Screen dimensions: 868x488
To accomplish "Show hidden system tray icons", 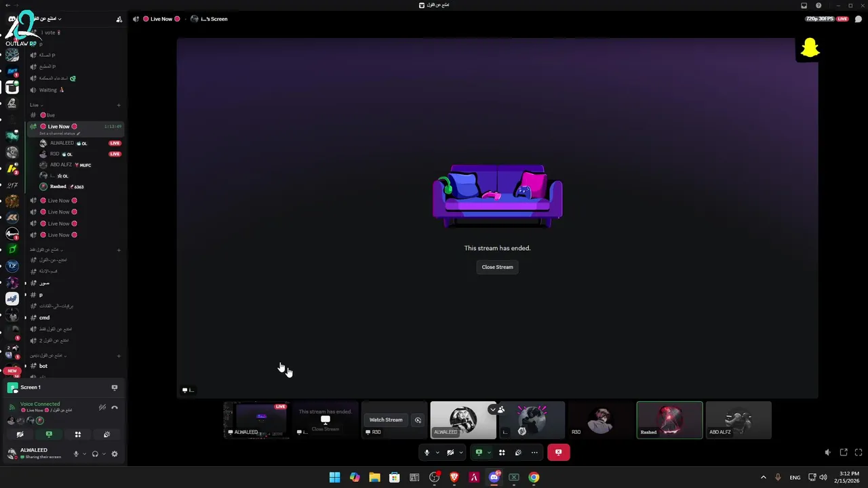I will [763, 477].
